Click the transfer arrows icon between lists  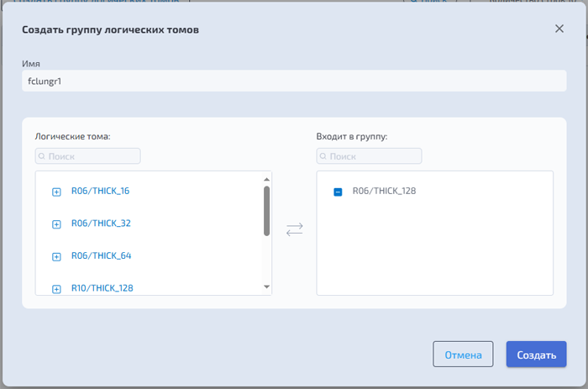tap(294, 229)
